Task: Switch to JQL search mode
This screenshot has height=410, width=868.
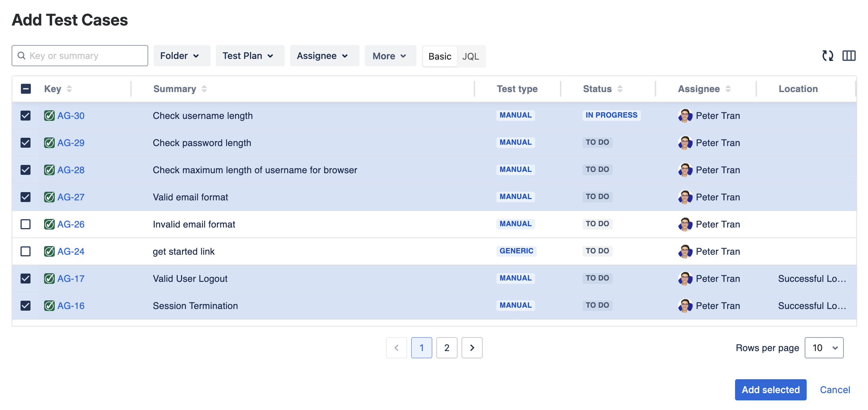Action: (470, 56)
